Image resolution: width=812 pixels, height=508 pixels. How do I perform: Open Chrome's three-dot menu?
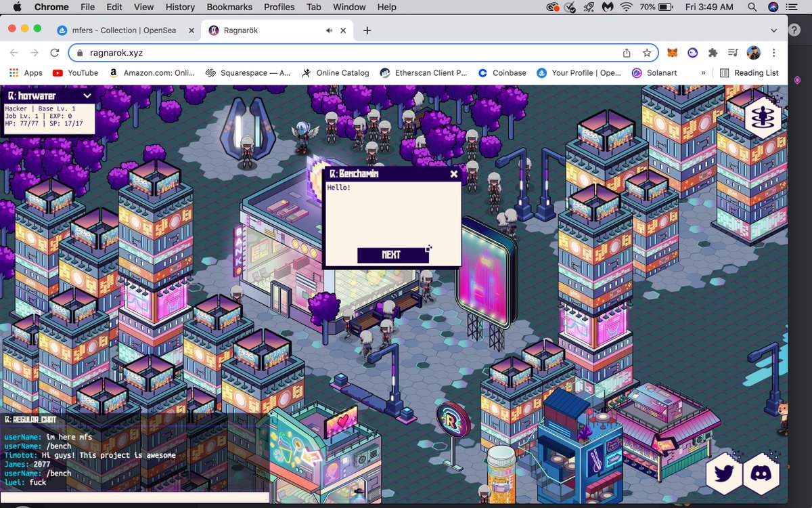coord(773,53)
